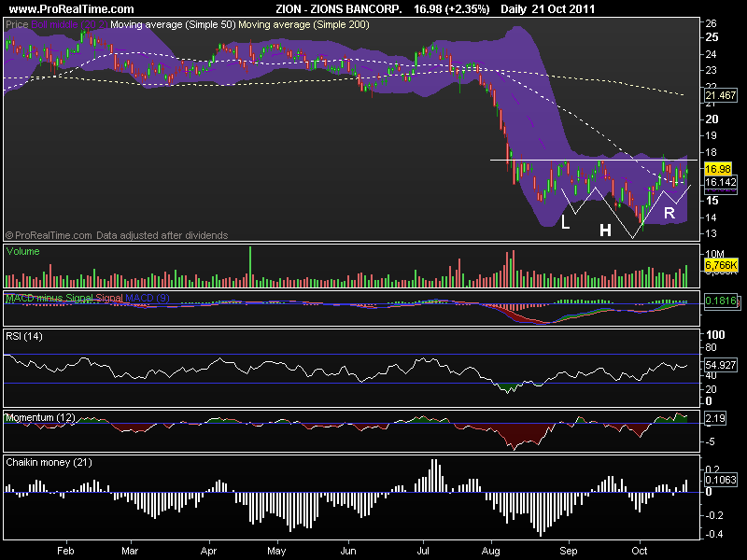747x560 pixels.
Task: Click the Moving average (Simple 50) legend label
Action: (173, 24)
